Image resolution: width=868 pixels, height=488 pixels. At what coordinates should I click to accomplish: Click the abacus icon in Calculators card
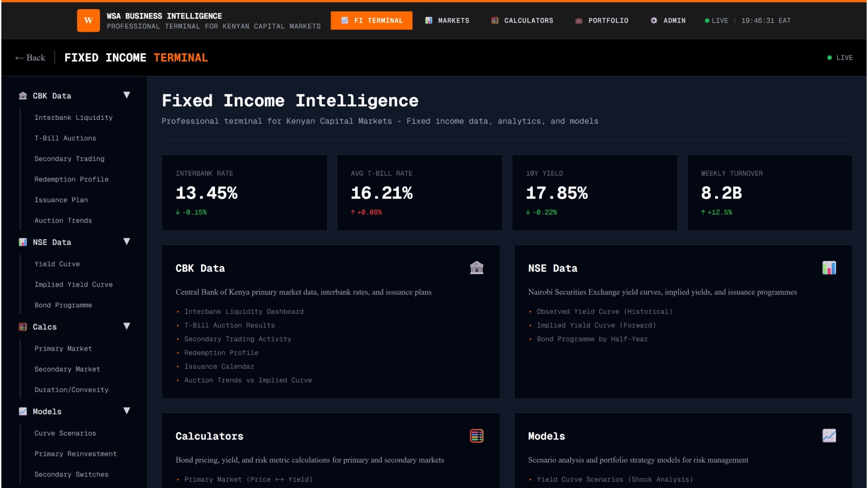click(476, 436)
